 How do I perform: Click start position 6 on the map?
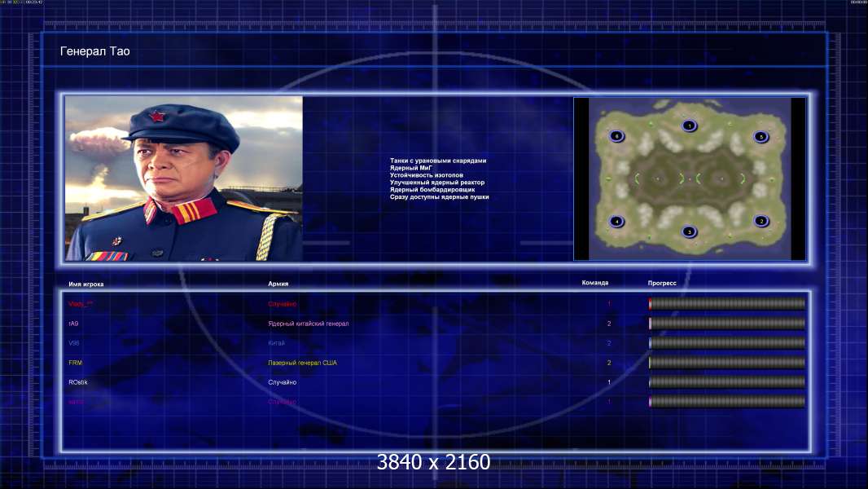click(616, 135)
